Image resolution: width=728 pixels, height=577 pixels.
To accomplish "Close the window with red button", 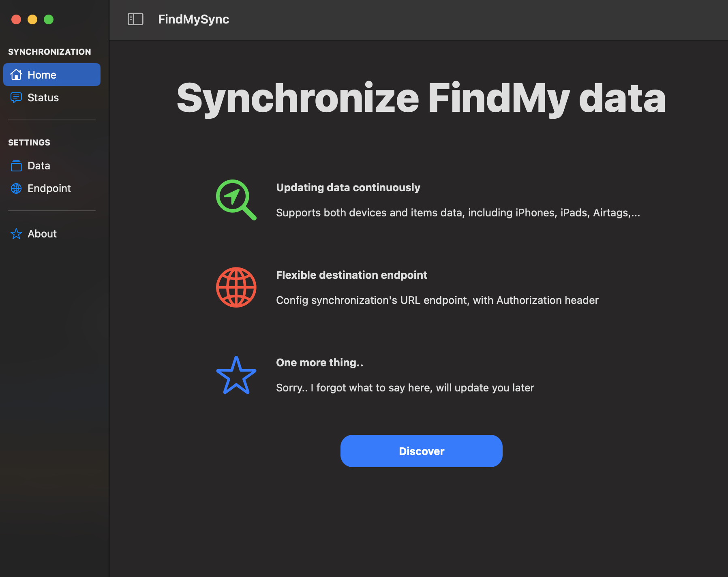I will pyautogui.click(x=16, y=19).
